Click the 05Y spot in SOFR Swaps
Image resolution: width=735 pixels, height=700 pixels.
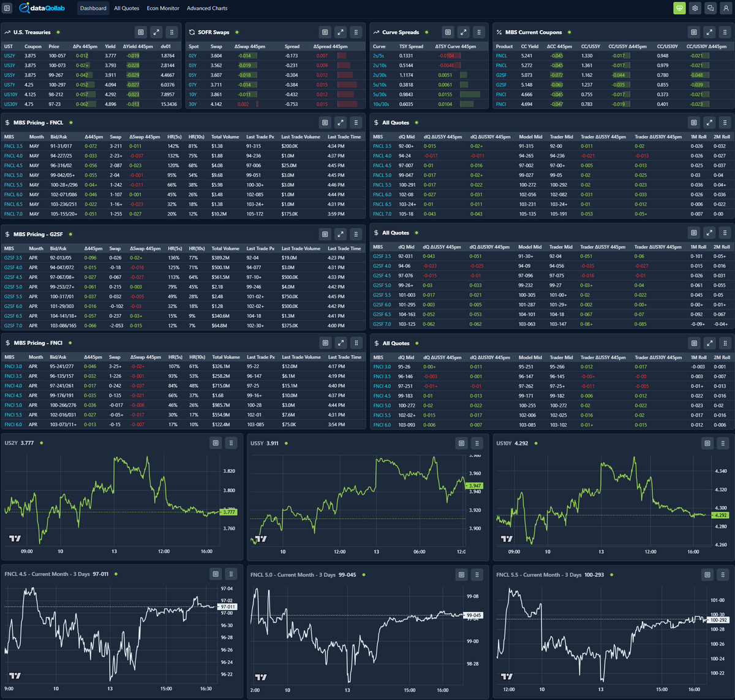pyautogui.click(x=192, y=75)
